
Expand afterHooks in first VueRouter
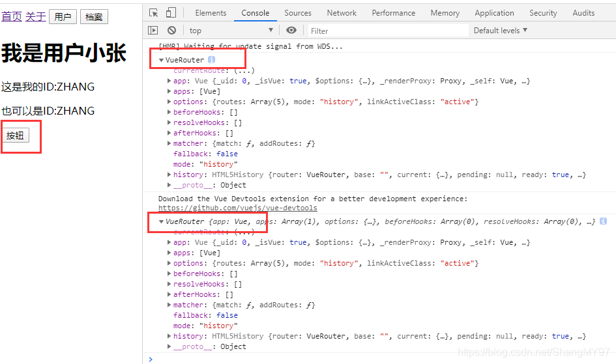(x=169, y=133)
